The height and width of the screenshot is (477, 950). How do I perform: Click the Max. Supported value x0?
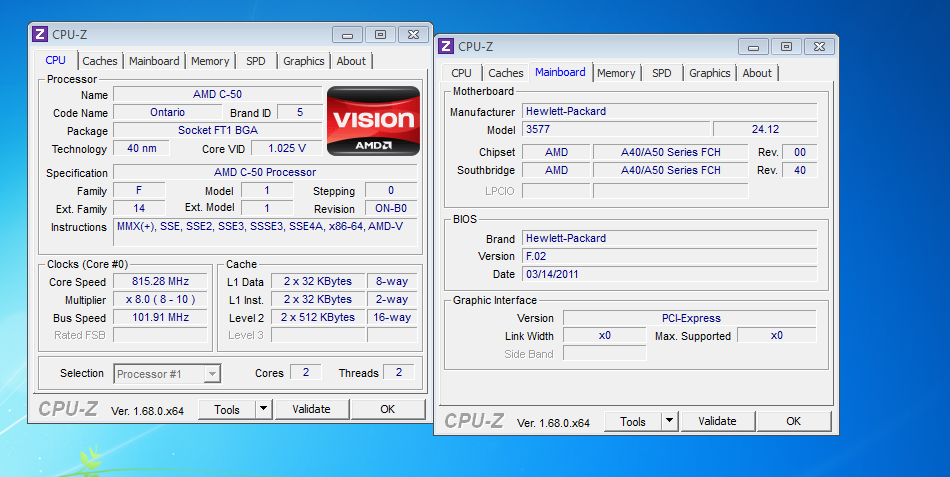point(777,335)
